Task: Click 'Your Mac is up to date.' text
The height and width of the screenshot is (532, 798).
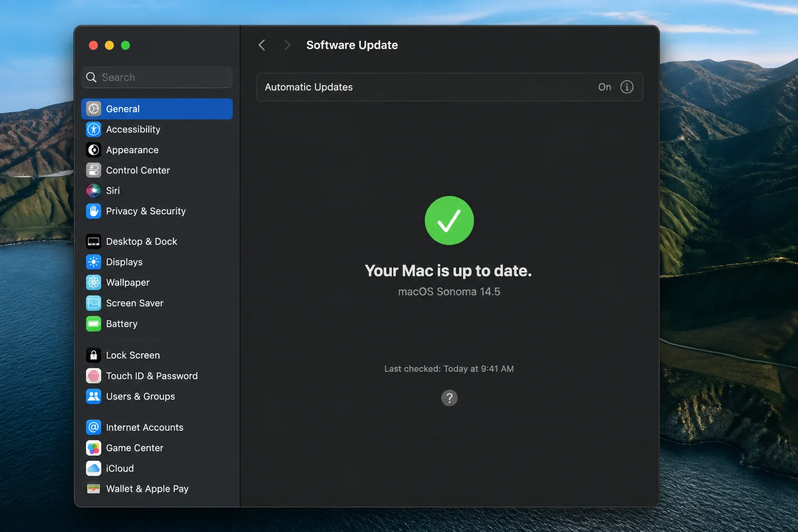Action: click(448, 271)
